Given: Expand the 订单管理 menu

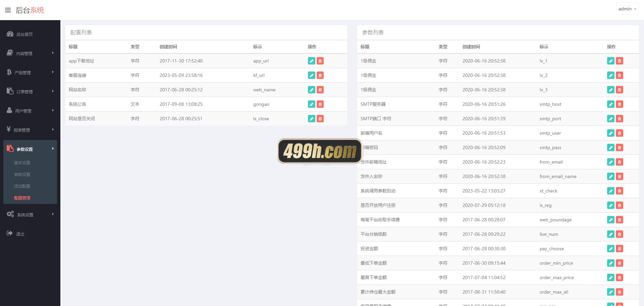Looking at the screenshot, I should [30, 92].
